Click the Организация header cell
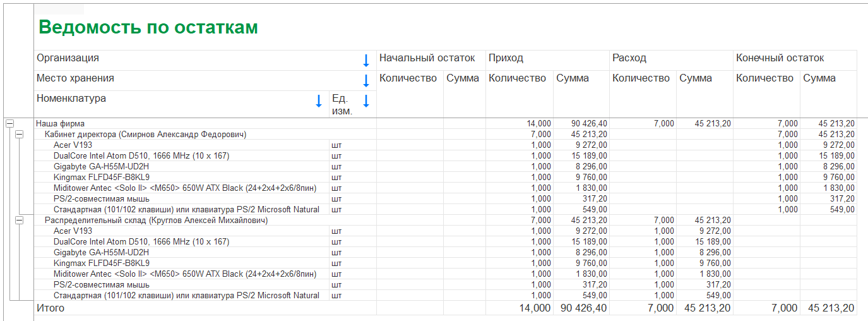 pos(205,61)
